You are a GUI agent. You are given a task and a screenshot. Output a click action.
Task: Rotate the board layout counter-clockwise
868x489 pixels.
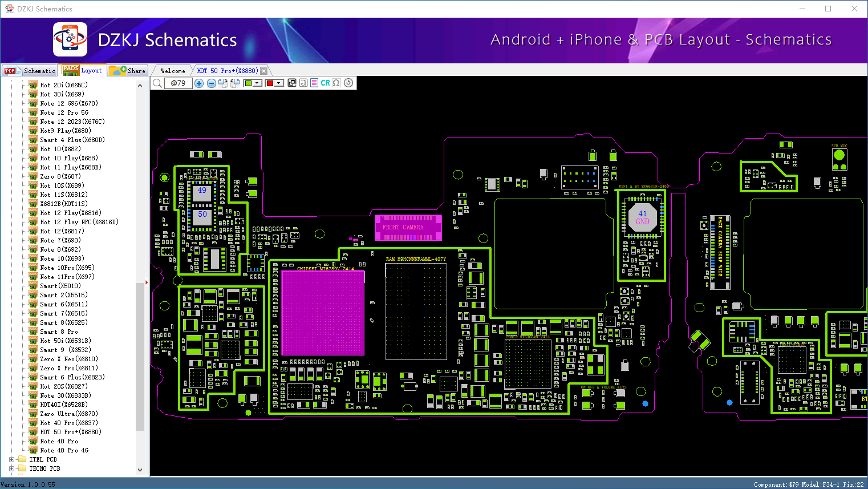click(234, 83)
